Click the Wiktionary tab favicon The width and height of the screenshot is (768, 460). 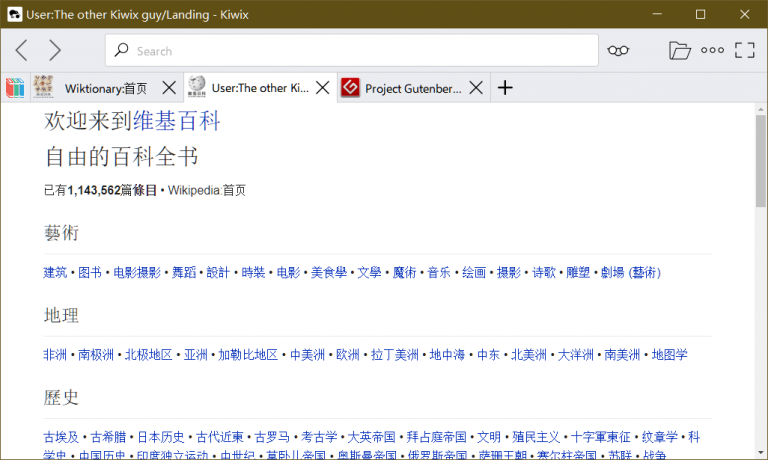click(x=44, y=87)
